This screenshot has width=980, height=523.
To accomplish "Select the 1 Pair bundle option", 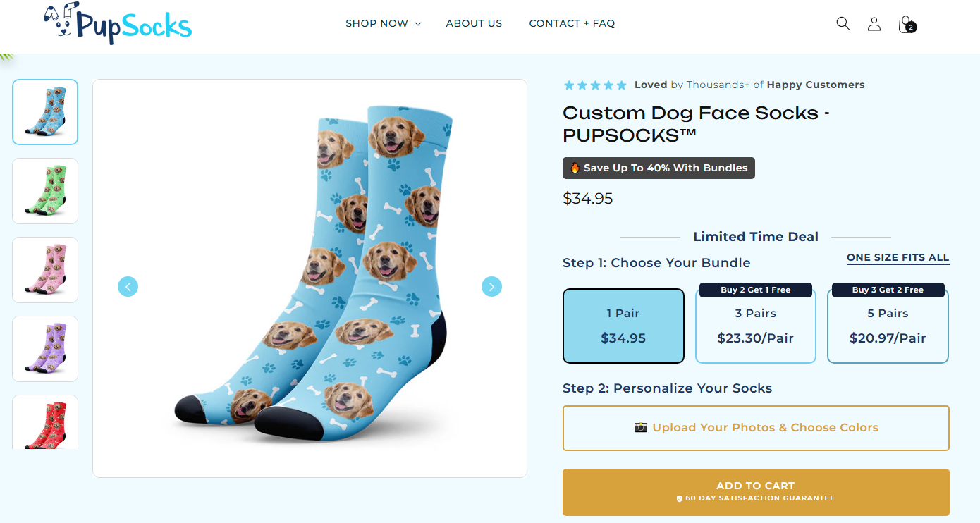I will [623, 326].
